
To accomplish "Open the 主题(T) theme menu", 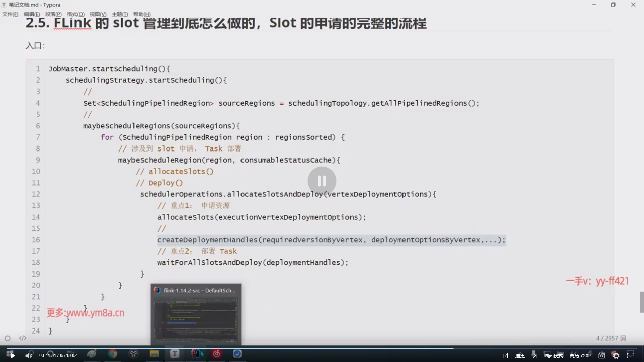I will point(120,14).
